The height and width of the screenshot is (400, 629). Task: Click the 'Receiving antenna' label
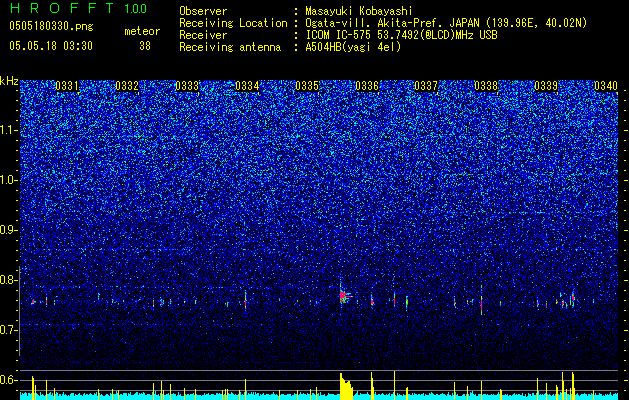pyautogui.click(x=230, y=47)
